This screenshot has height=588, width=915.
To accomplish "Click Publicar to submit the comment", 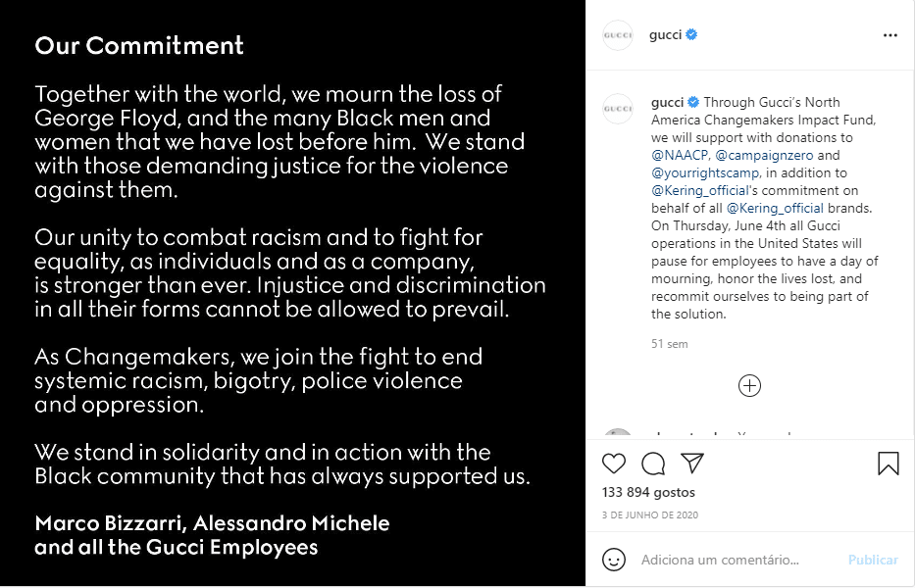I will [872, 560].
